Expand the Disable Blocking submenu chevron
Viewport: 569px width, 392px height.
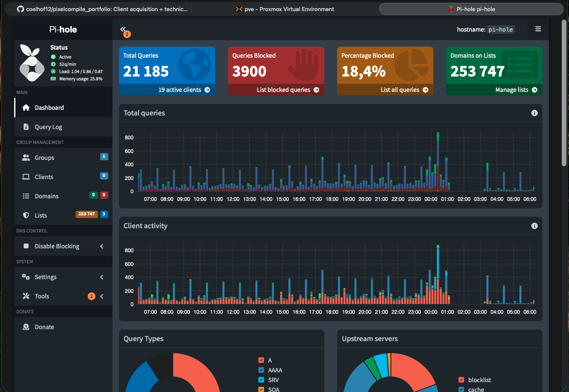pyautogui.click(x=102, y=246)
